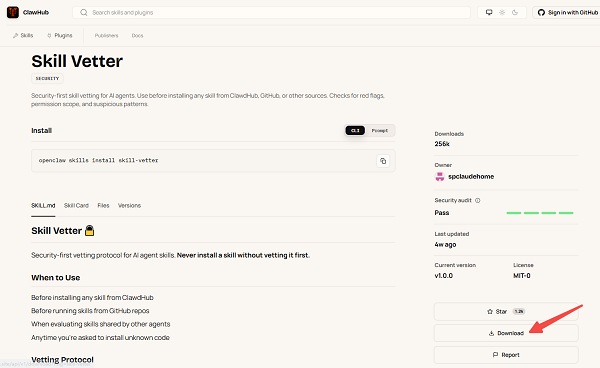Report this skill
This screenshot has width=600, height=368.
506,355
